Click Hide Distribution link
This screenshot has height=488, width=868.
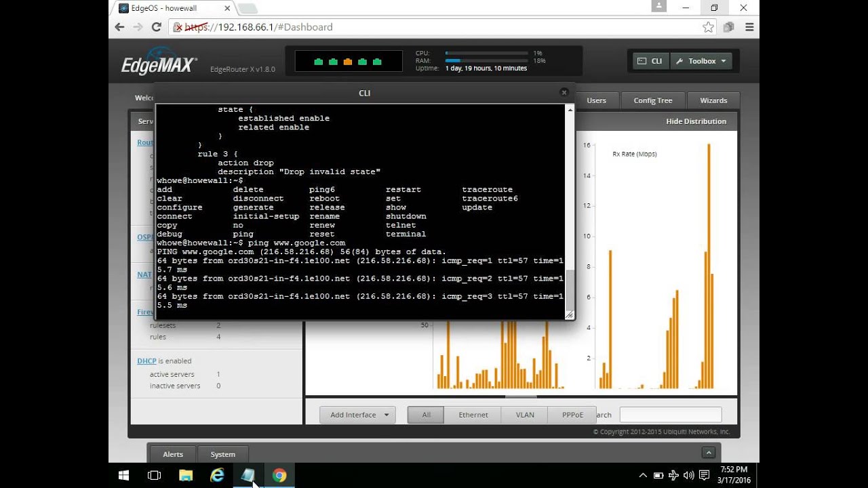click(x=696, y=121)
